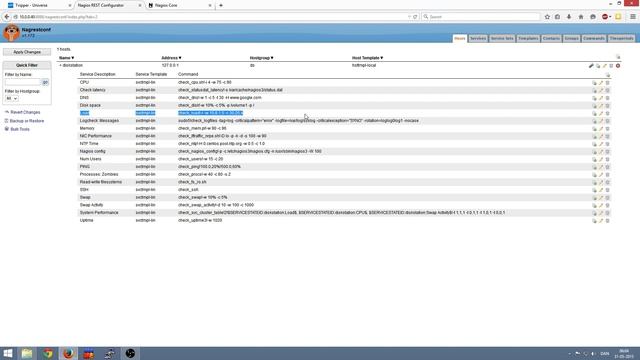The height and width of the screenshot is (360, 640).
Task: Click the red circle icon in the host row
Action: pyautogui.click(x=618, y=66)
